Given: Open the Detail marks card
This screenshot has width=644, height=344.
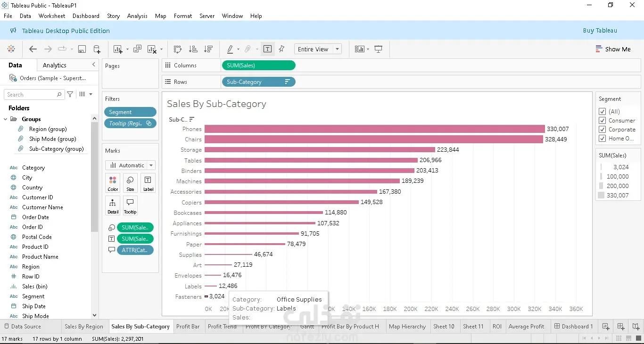Looking at the screenshot, I should pyautogui.click(x=113, y=205).
